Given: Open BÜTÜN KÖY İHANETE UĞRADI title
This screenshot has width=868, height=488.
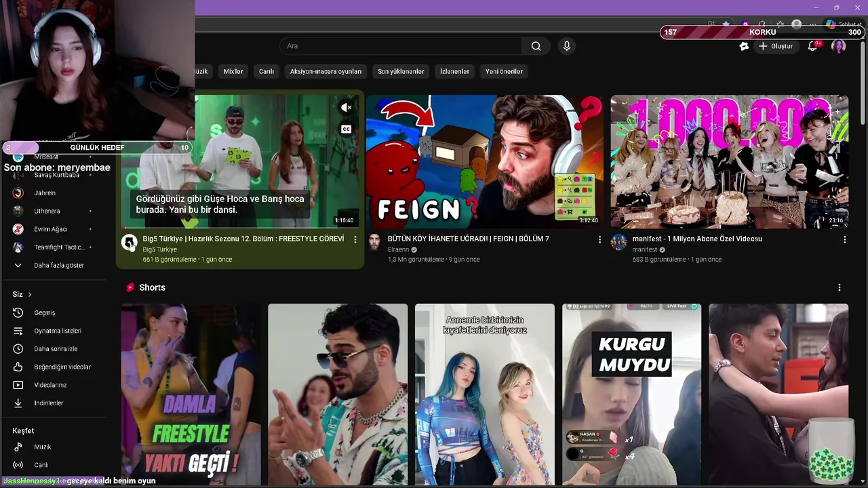Looking at the screenshot, I should click(469, 239).
